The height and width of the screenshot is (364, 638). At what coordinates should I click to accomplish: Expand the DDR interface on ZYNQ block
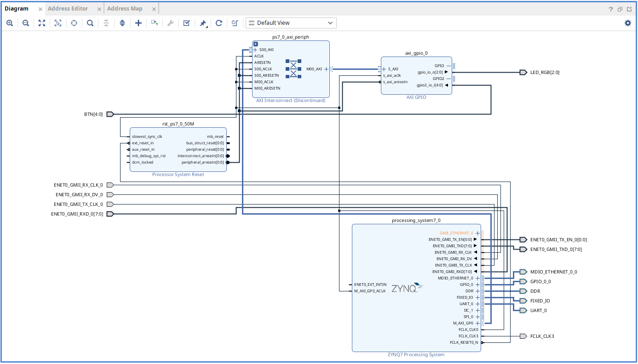click(477, 291)
